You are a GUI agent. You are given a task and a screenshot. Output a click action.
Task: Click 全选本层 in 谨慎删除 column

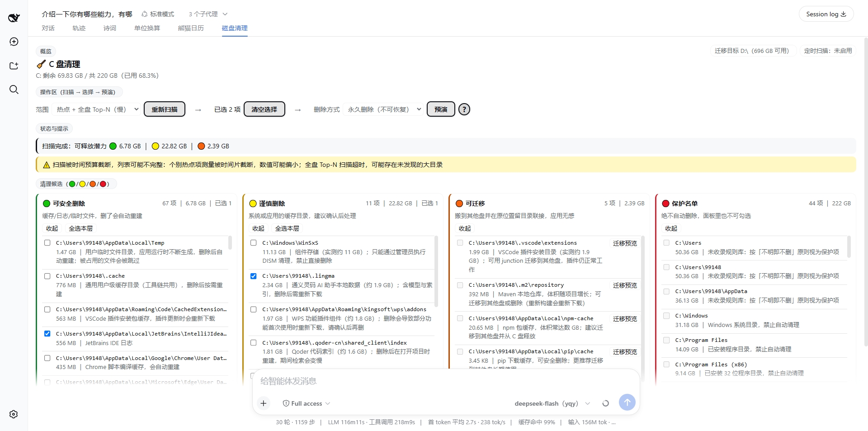point(287,228)
